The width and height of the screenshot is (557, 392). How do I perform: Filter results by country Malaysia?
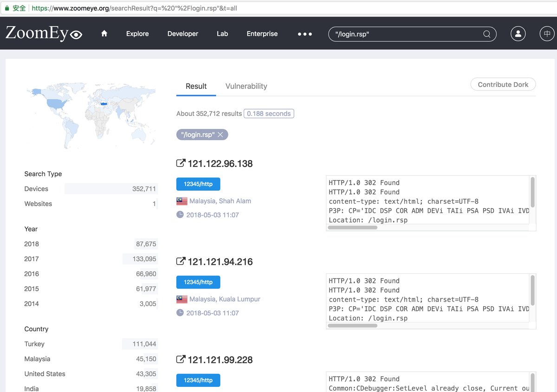(x=91, y=359)
